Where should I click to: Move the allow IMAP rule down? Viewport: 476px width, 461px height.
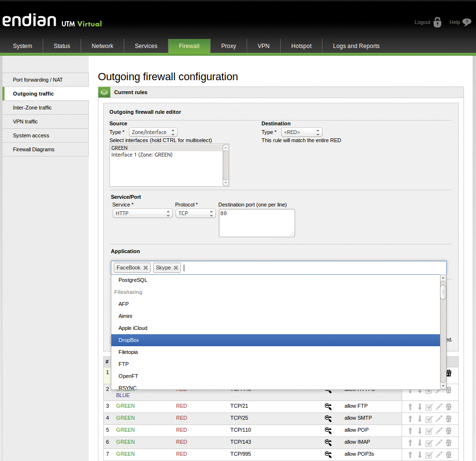click(420, 443)
